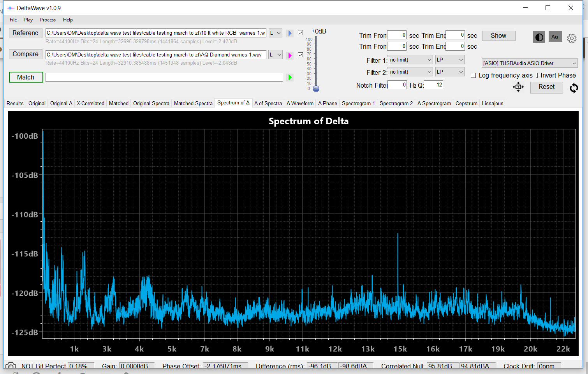Screen dimensions: 588x374
Task: Click second Trim End seconds field
Action: coord(455,46)
